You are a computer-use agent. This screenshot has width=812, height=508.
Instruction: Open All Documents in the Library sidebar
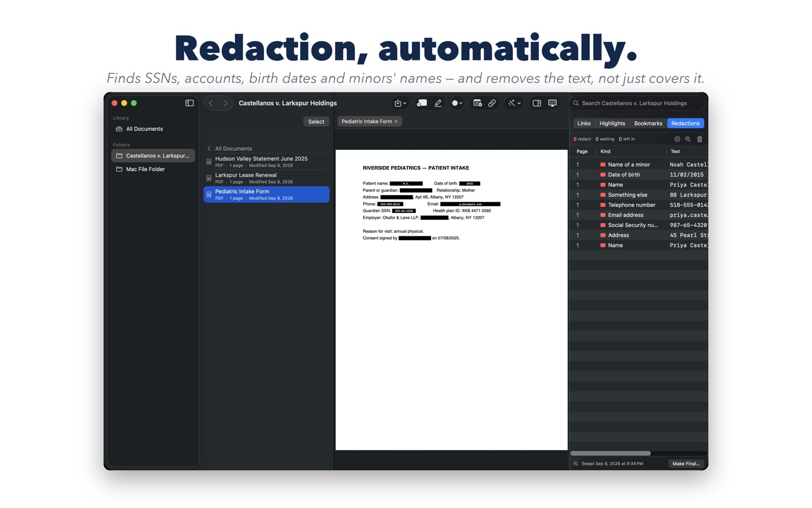tap(153, 129)
